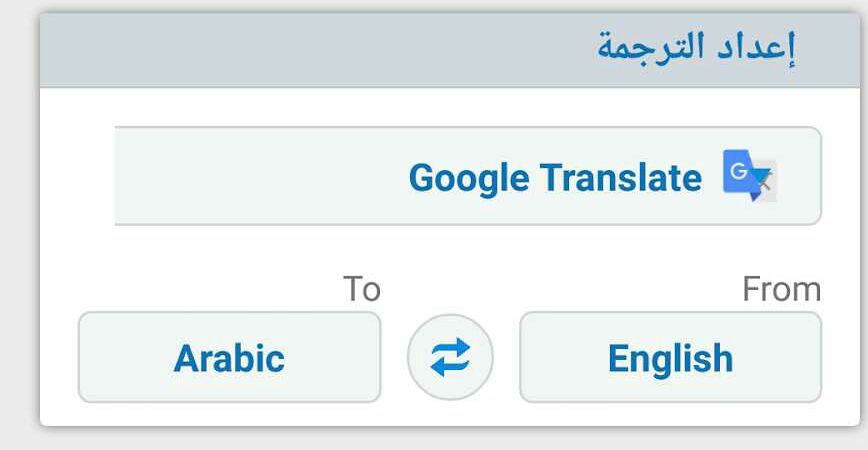Click the "To" label above Arabic
The height and width of the screenshot is (450, 868).
361,289
